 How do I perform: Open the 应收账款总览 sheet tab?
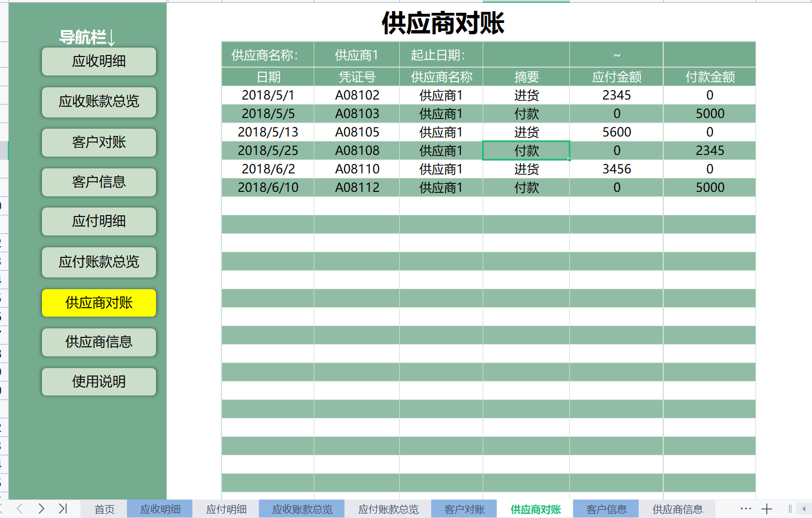301,508
